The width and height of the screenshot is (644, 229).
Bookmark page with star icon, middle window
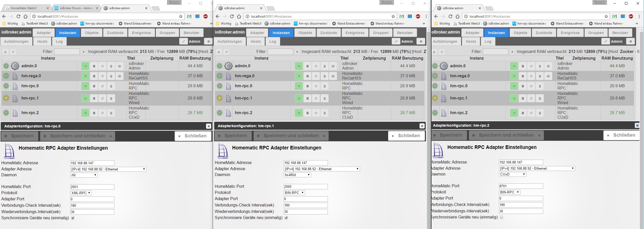pyautogui.click(x=393, y=16)
